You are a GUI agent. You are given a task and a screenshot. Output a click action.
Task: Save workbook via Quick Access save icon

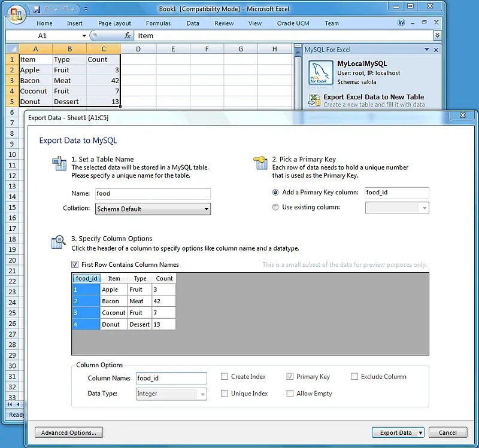(37, 10)
